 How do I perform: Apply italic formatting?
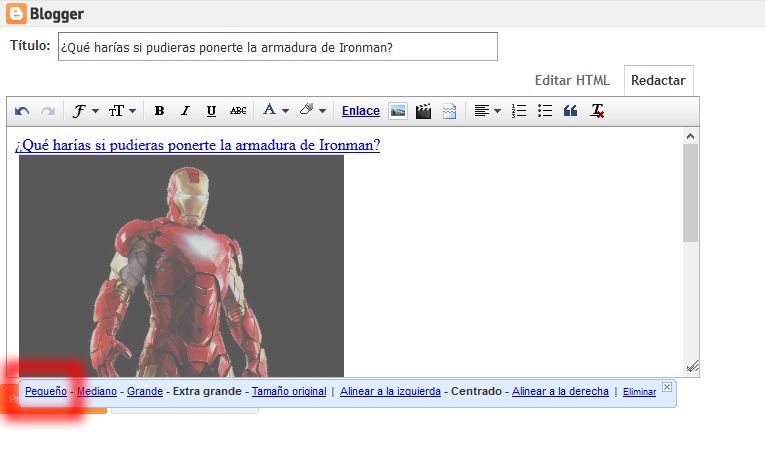(x=185, y=111)
